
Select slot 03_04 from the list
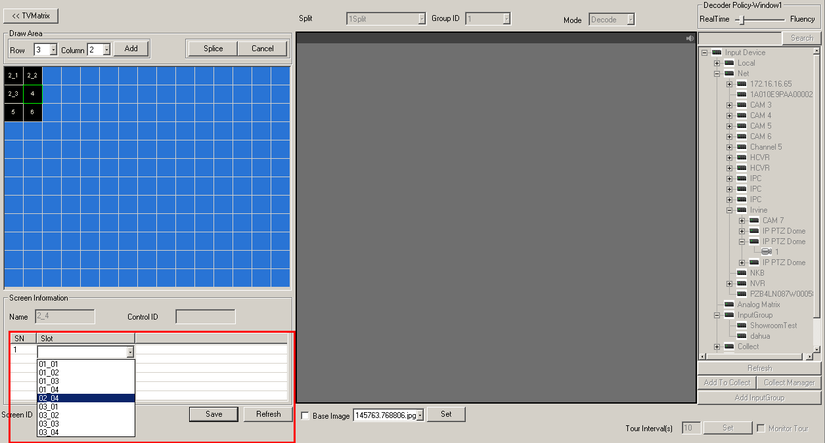coord(86,432)
